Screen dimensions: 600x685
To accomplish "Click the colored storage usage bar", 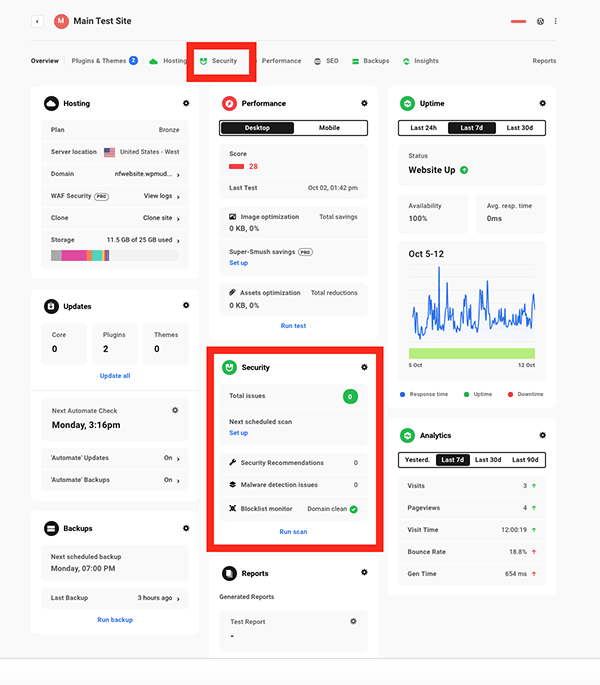I will coord(82,256).
